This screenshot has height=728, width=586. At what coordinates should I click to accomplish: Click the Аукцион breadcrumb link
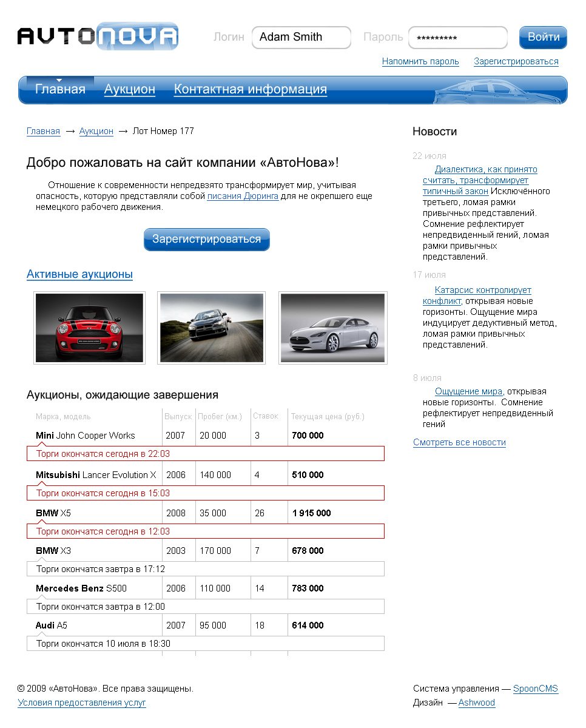96,131
